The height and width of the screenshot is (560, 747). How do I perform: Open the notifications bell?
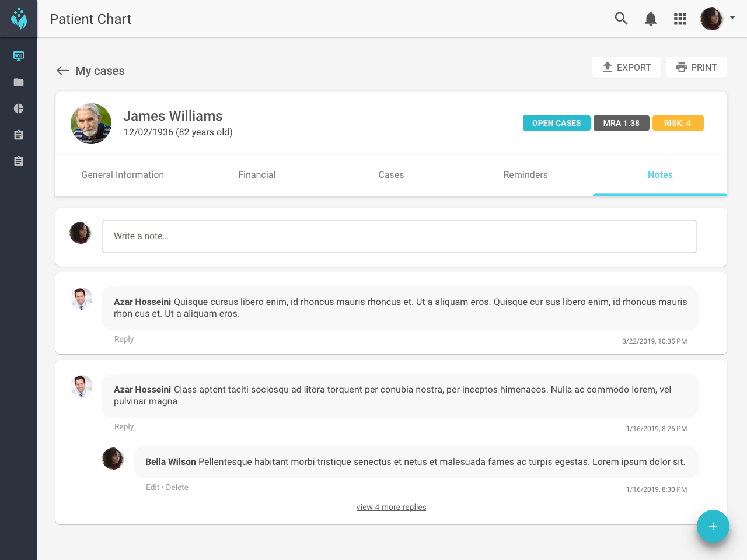coord(651,19)
